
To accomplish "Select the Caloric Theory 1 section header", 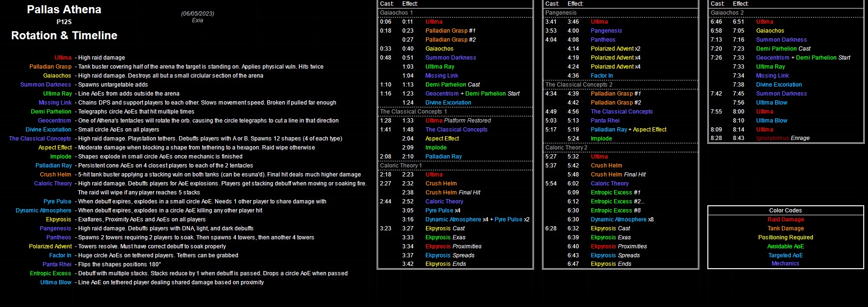I will coord(400,166).
